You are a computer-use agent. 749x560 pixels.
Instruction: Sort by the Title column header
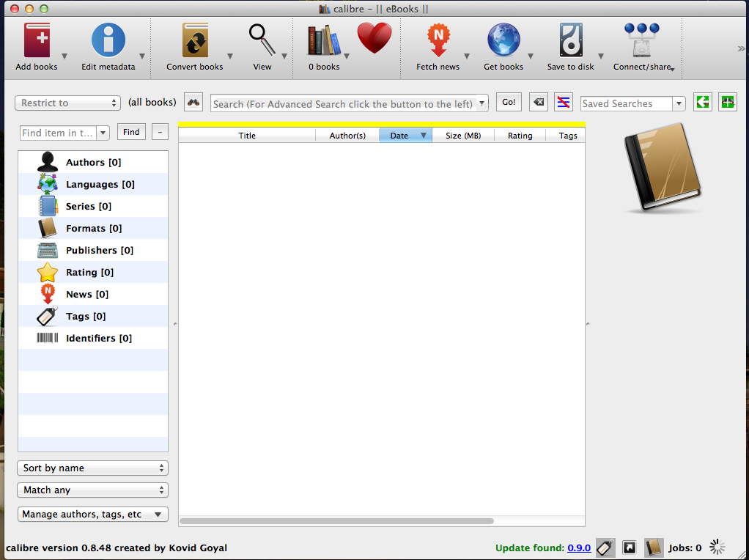[247, 136]
